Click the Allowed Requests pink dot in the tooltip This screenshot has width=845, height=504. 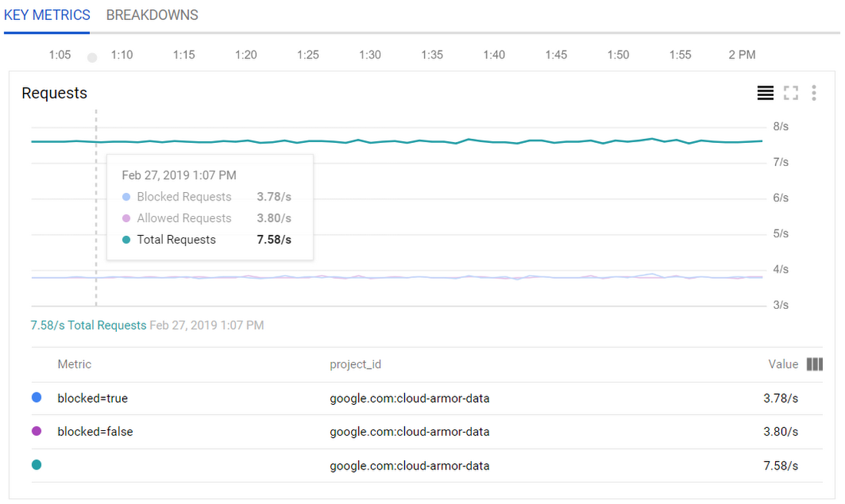(127, 218)
